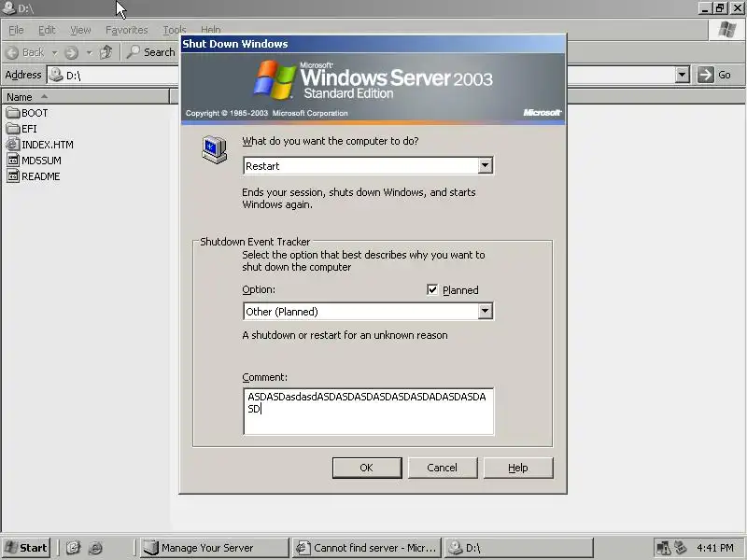Click the D:\ window title bar icon
Screen dimensions: 747x560
(8, 7)
